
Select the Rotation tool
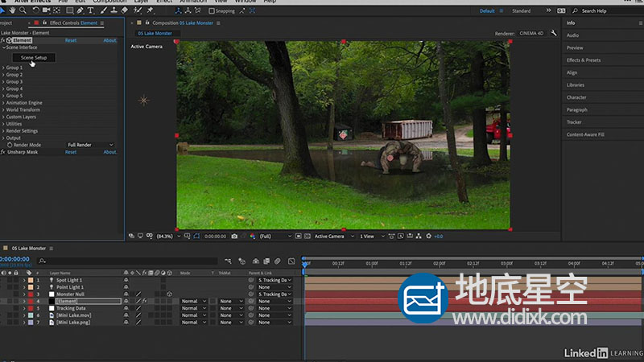[x=35, y=10]
